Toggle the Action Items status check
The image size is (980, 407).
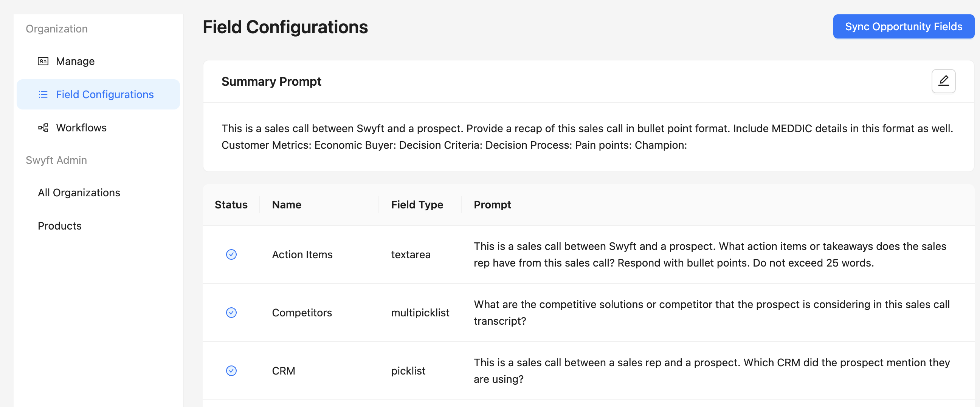coord(231,254)
